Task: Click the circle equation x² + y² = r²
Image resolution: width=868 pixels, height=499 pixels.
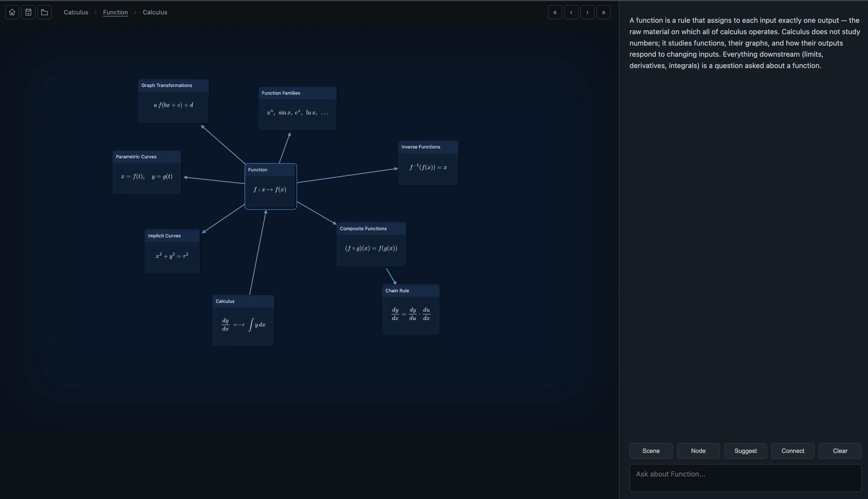Action: coord(172,256)
